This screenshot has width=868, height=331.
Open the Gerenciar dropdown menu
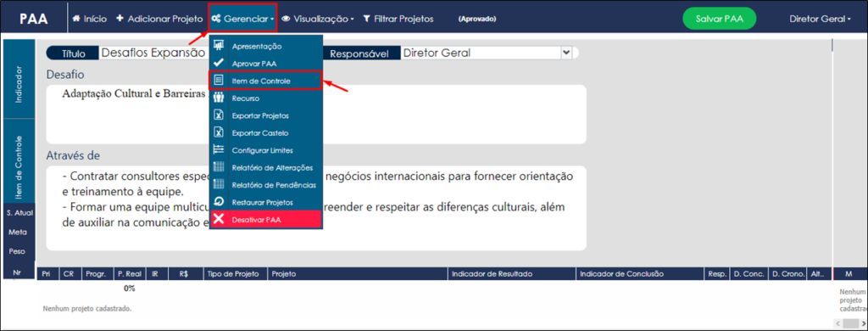click(x=243, y=19)
